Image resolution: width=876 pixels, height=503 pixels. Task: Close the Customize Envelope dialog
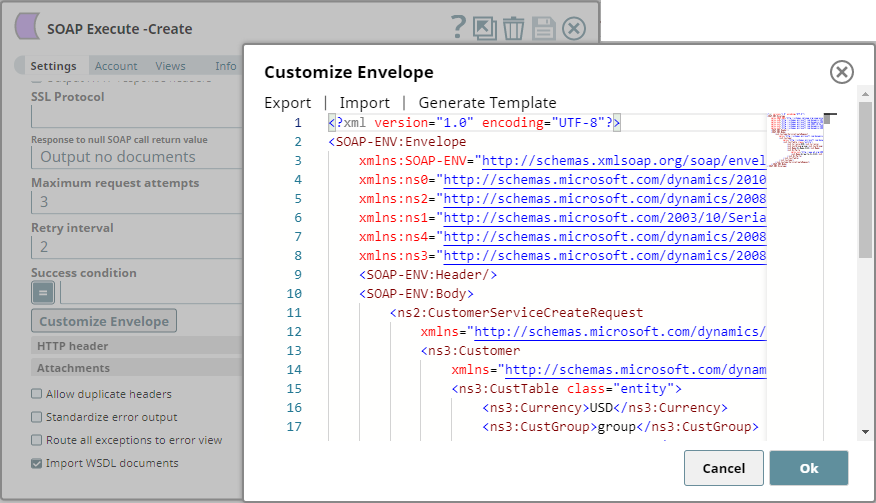pyautogui.click(x=842, y=72)
